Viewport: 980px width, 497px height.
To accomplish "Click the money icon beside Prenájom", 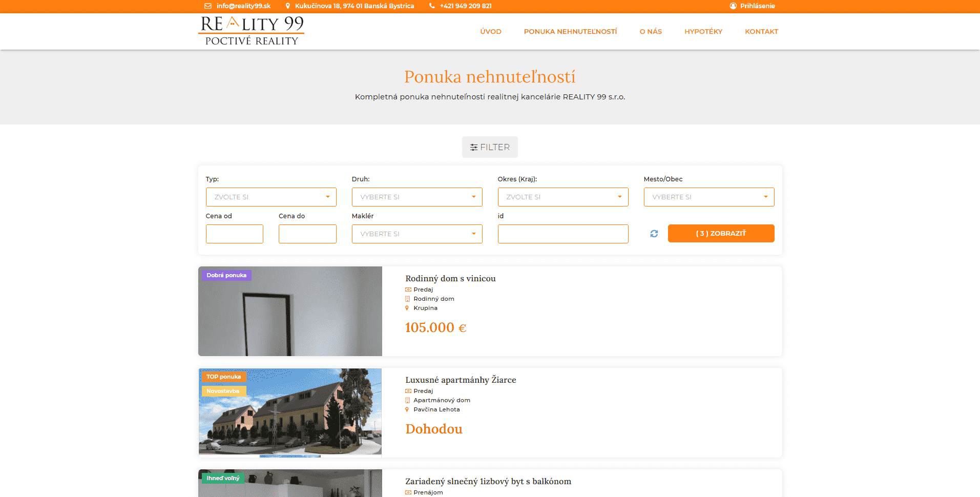I will [408, 493].
